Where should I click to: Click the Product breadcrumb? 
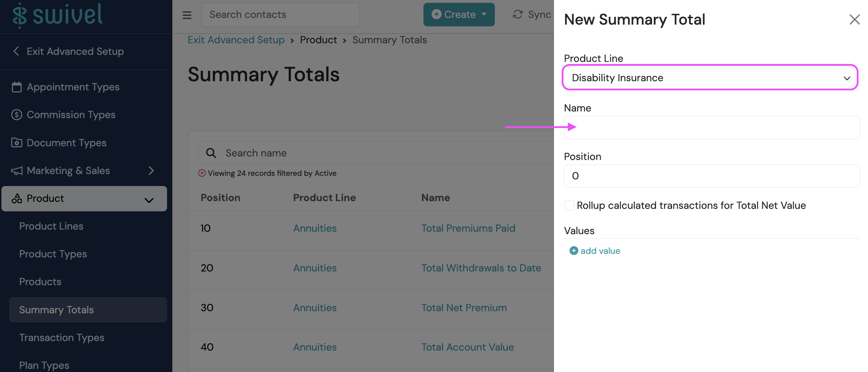point(318,40)
